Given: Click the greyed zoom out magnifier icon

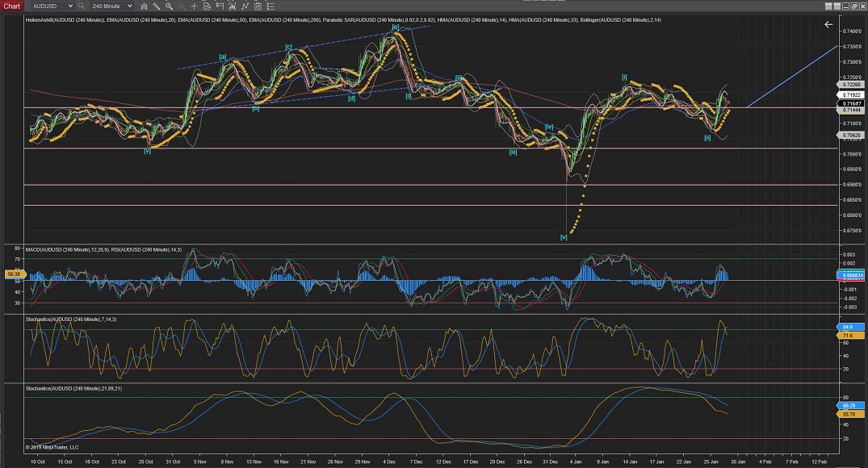Looking at the screenshot, I should tap(182, 6).
